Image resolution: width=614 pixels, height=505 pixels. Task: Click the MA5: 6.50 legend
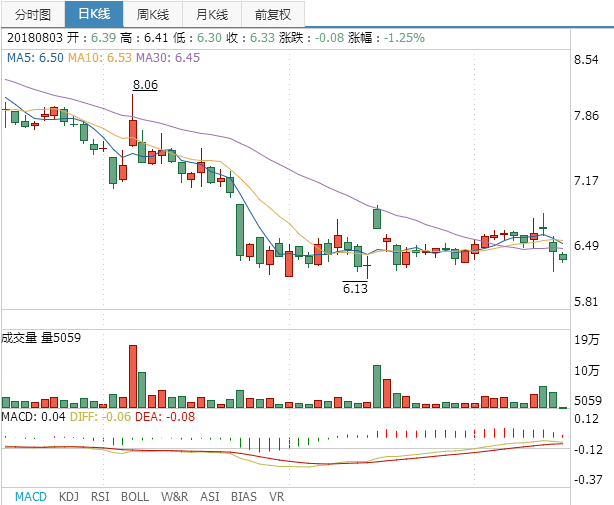[x=35, y=58]
